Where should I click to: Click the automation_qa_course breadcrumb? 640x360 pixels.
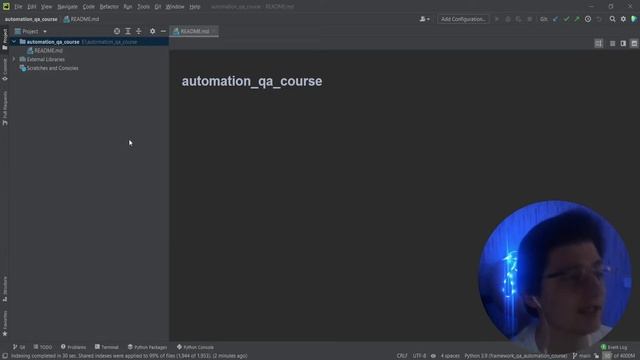pyautogui.click(x=31, y=19)
